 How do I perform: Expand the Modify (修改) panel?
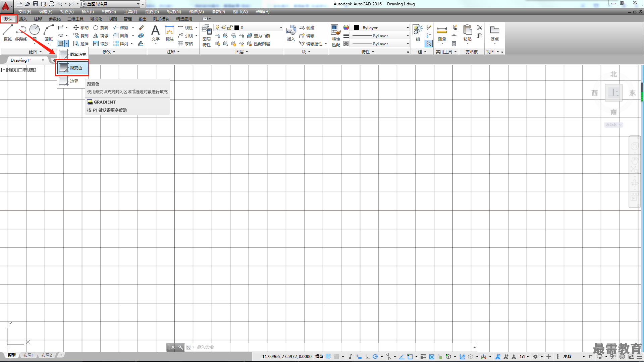coord(109,52)
